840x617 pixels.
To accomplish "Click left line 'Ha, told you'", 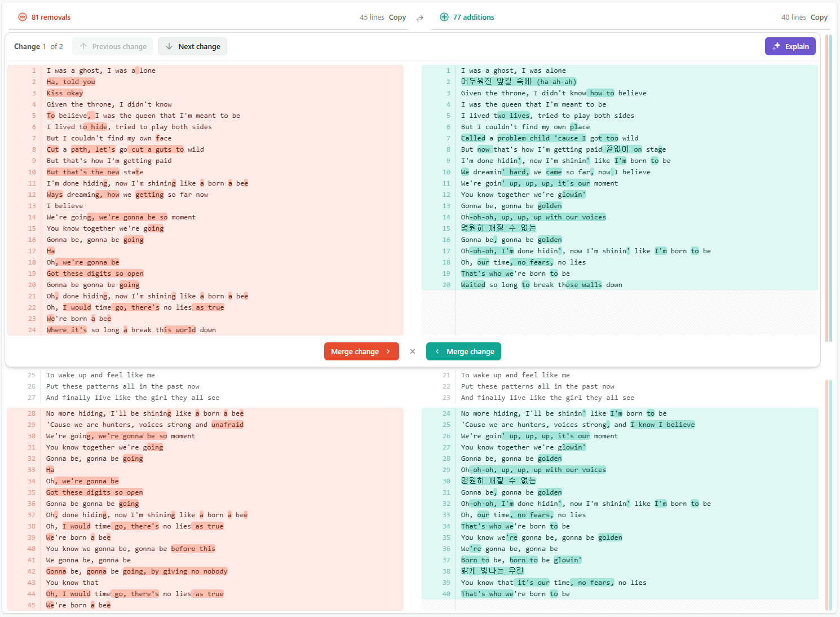I will (70, 82).
